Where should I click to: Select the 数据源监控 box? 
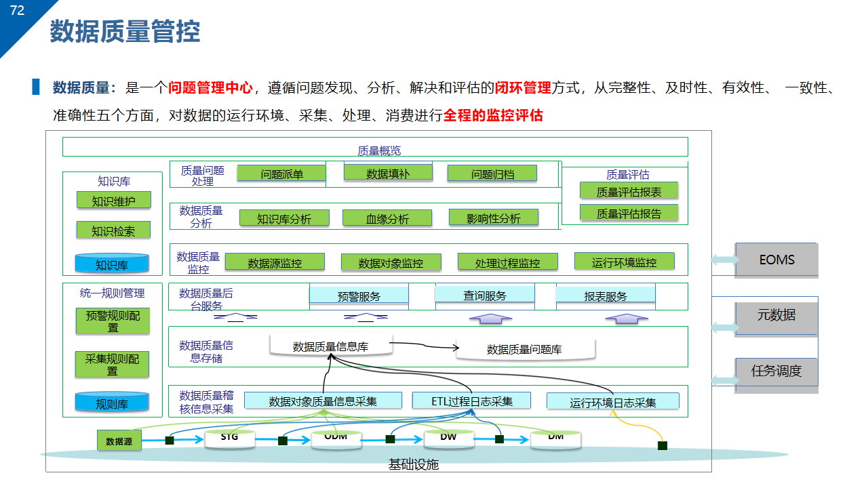point(275,262)
